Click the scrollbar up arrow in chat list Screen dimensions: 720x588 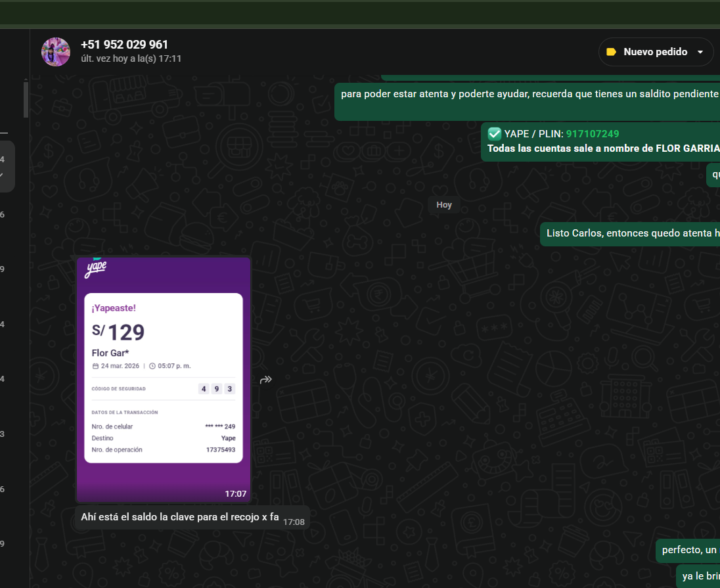click(26, 79)
